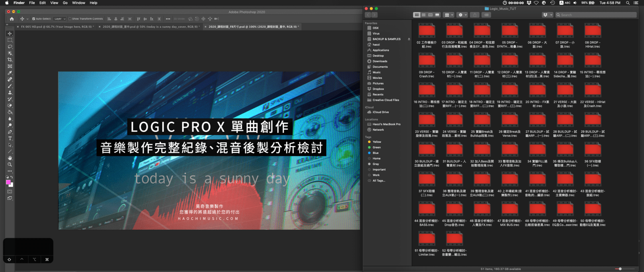Click Align top edges icon in options bar

coord(139,19)
